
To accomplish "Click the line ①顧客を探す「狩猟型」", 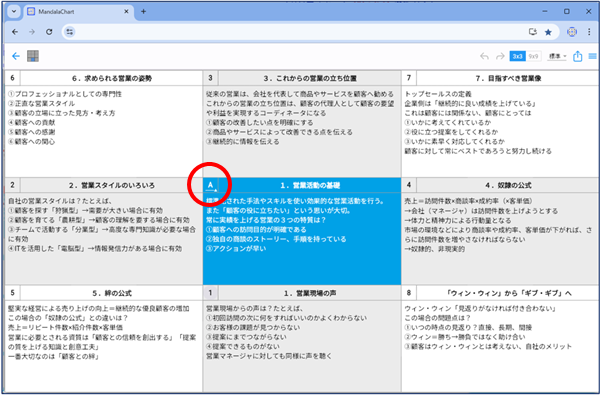I will pyautogui.click(x=85, y=211).
